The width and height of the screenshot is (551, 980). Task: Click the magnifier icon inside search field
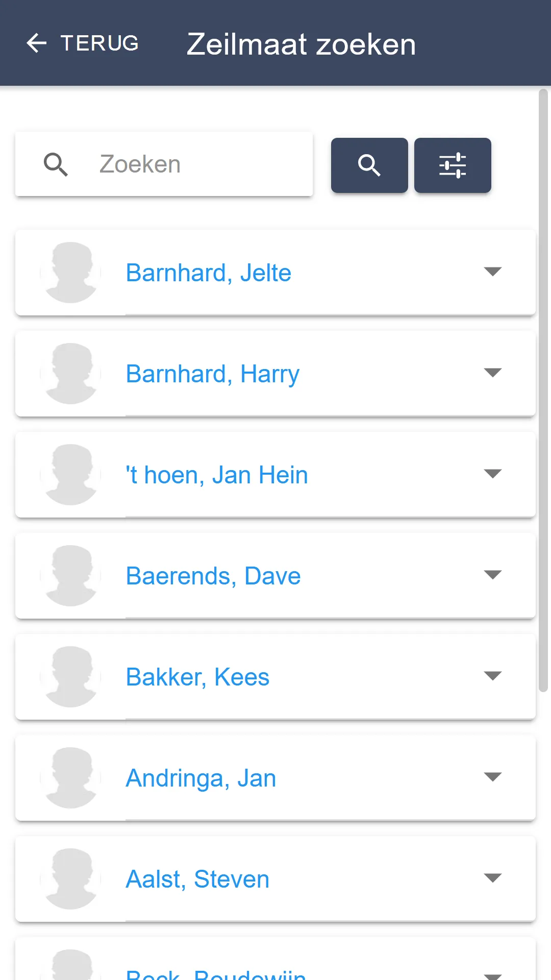56,164
